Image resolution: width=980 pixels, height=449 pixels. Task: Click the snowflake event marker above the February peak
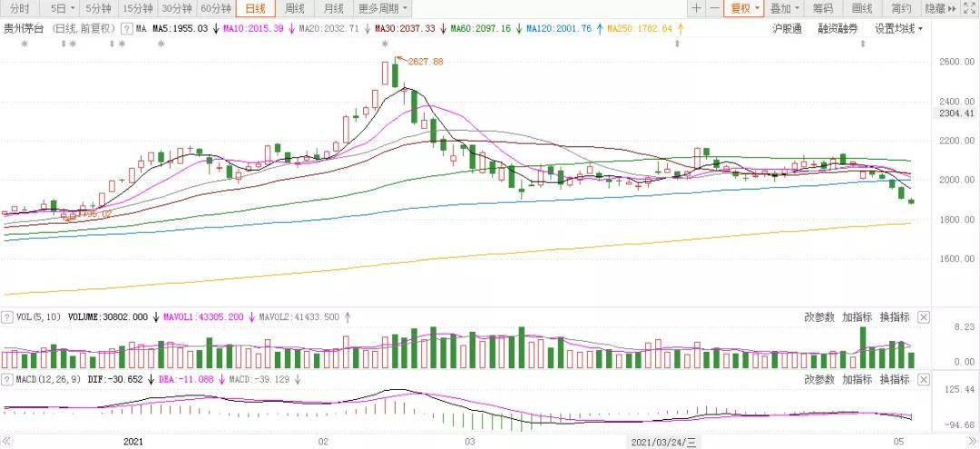pos(385,44)
